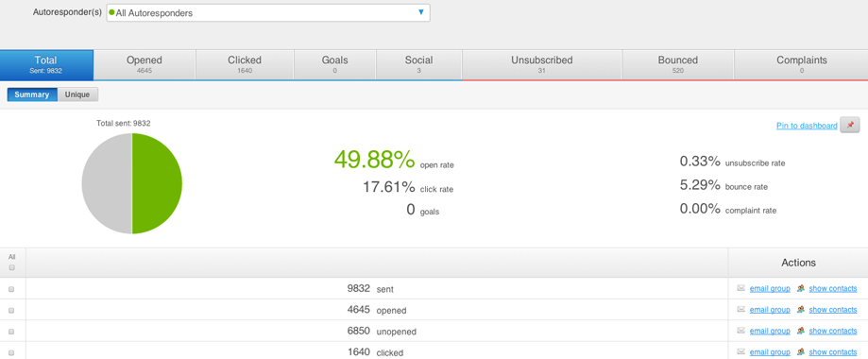Click the green dot beside All Autoresponders
The height and width of the screenshot is (359, 868).
(x=111, y=12)
